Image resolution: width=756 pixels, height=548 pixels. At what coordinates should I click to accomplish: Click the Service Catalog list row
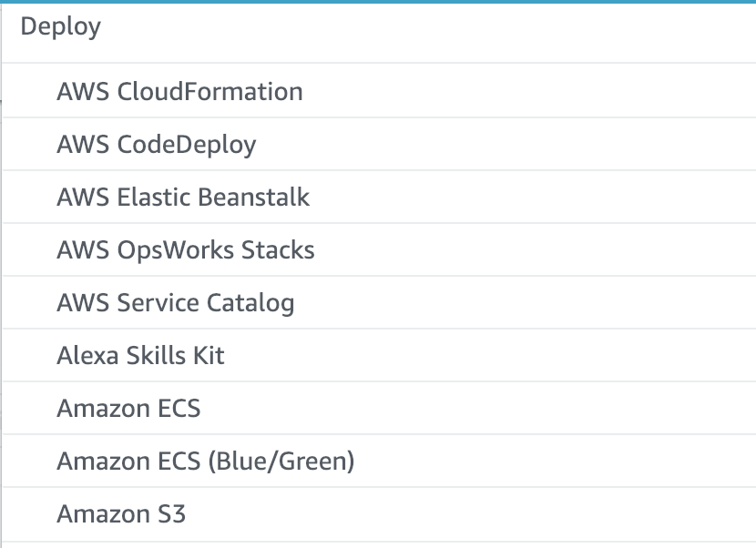(x=176, y=302)
